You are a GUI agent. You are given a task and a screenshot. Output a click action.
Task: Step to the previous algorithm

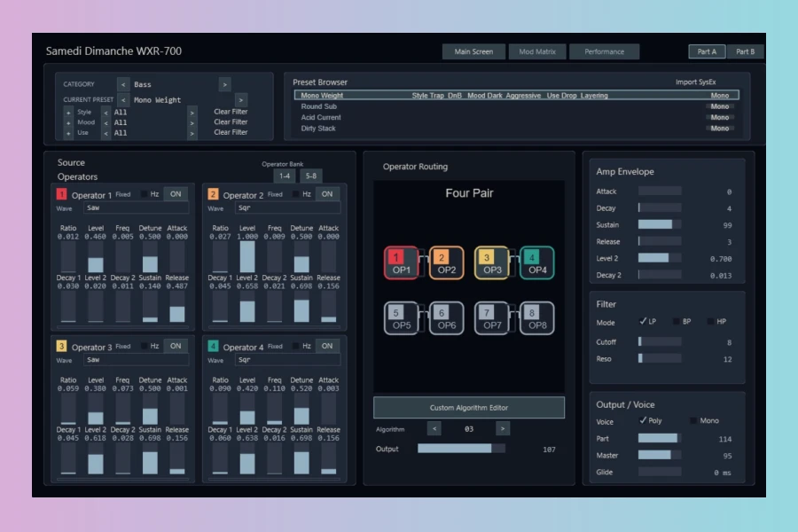[x=434, y=429]
